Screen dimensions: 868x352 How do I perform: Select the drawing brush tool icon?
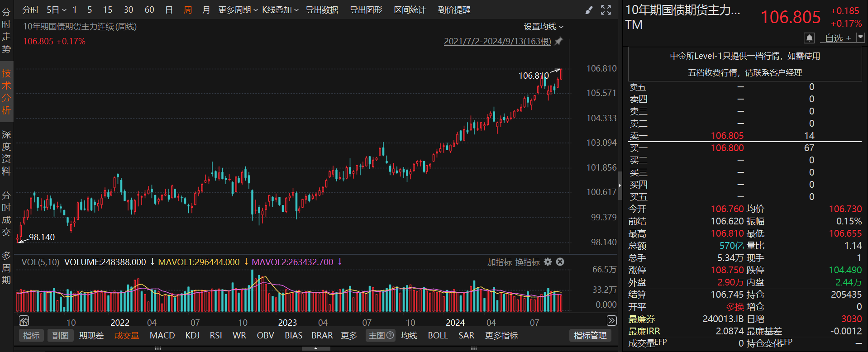(x=589, y=10)
